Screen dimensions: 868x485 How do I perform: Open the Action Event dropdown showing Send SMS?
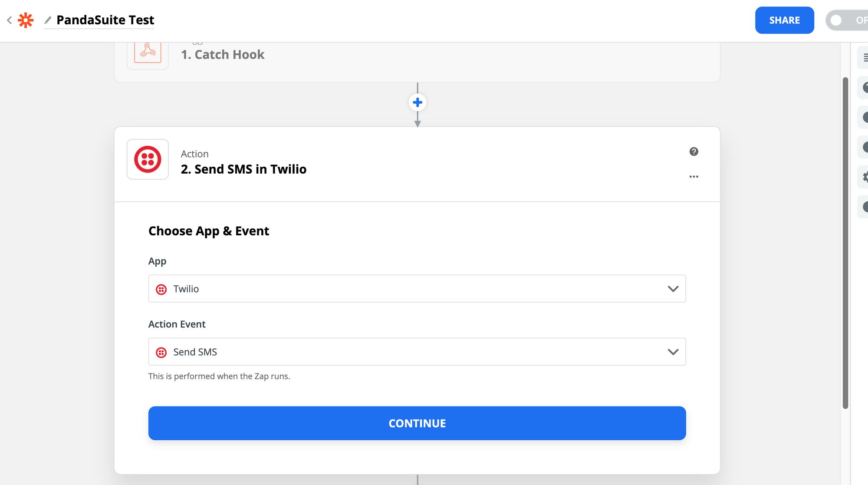[x=417, y=352]
